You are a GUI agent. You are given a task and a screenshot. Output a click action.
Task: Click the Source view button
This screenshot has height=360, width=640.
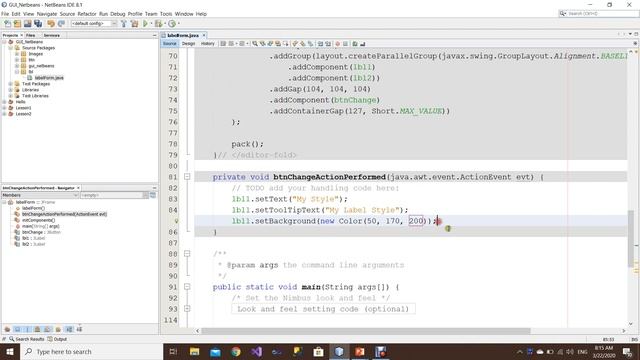click(169, 44)
